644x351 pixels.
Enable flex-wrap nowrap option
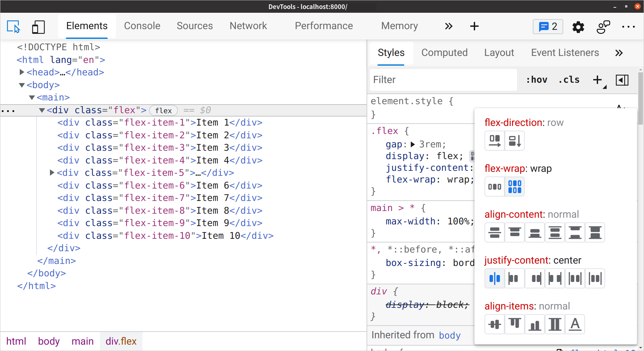tap(494, 187)
